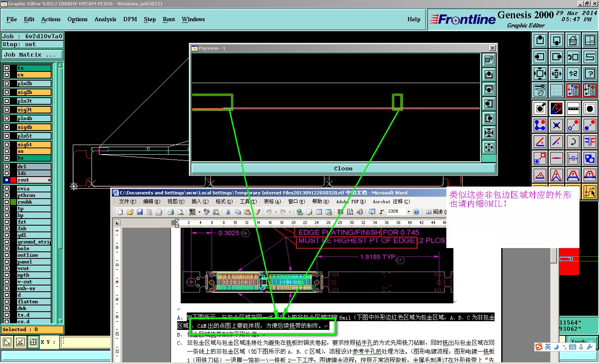Viewport: 599px width, 364px height.
Task: Select the feature selection arrow-circle icon
Action: point(540,108)
